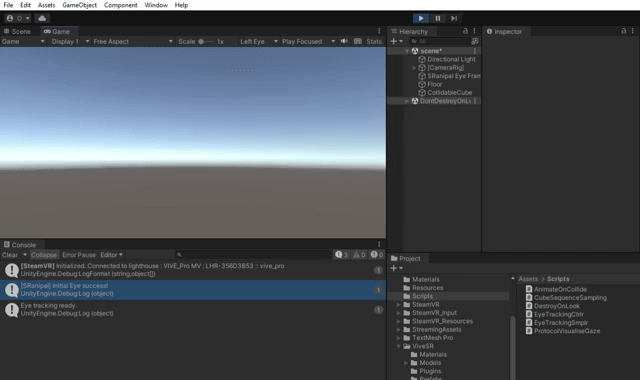
Task: Toggle Error Pause in the Console
Action: coord(79,255)
